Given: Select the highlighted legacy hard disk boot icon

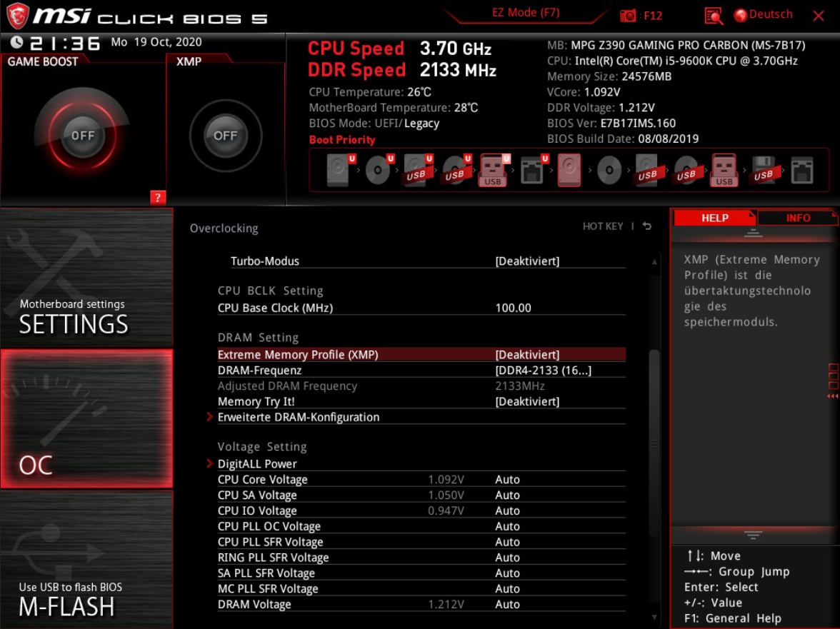Looking at the screenshot, I should coord(569,170).
